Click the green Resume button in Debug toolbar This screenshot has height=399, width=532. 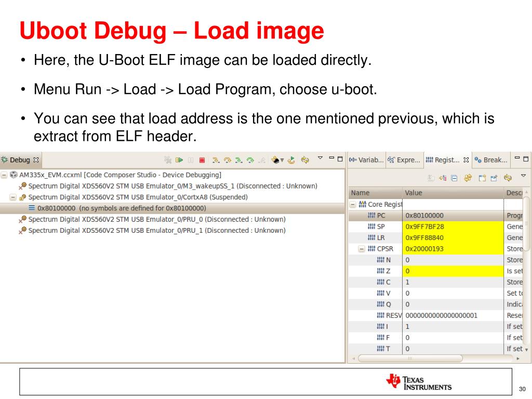[x=179, y=160]
